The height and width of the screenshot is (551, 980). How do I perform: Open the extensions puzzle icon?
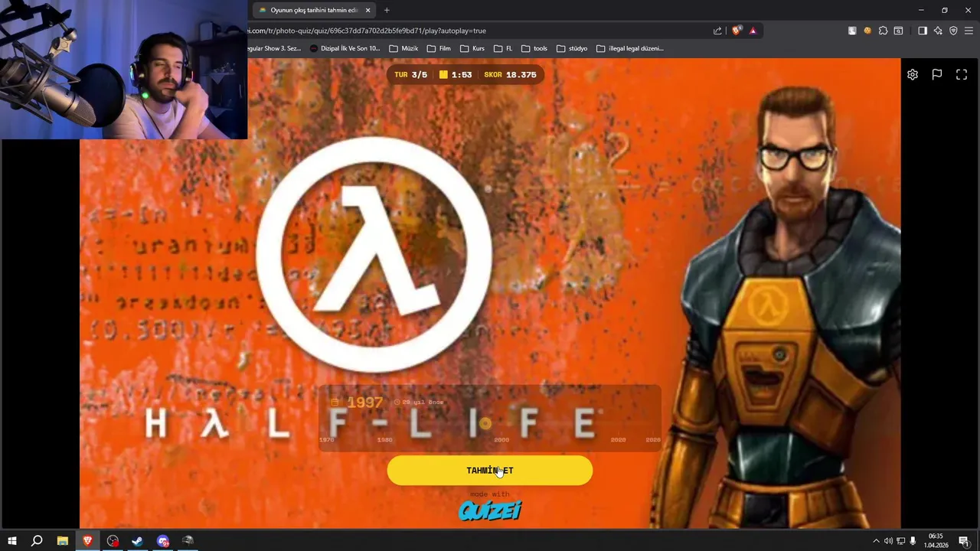[883, 31]
